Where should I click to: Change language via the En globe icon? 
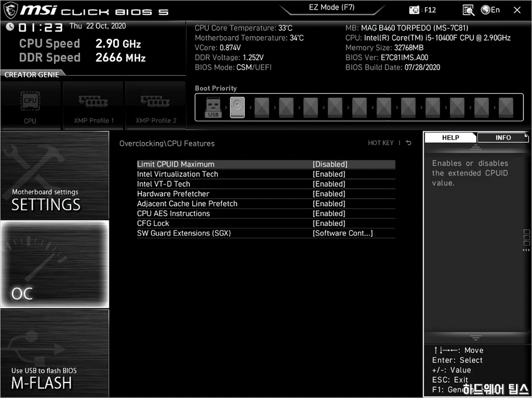point(490,10)
